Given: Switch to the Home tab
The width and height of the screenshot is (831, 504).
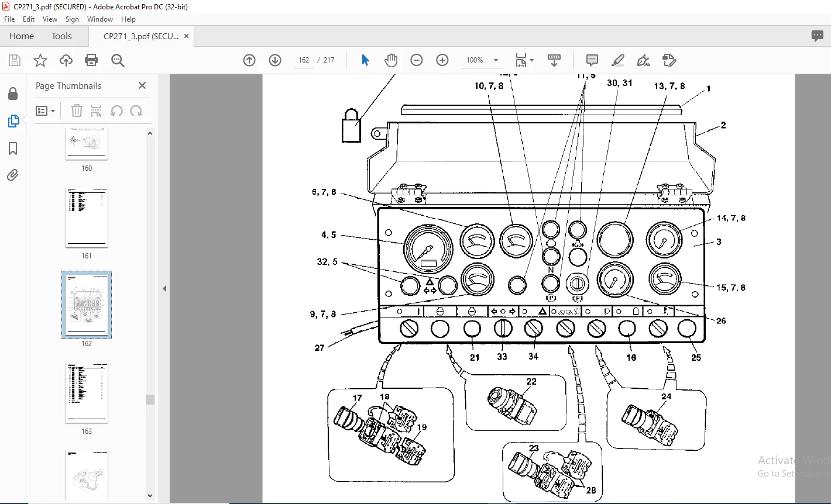Looking at the screenshot, I should [22, 36].
